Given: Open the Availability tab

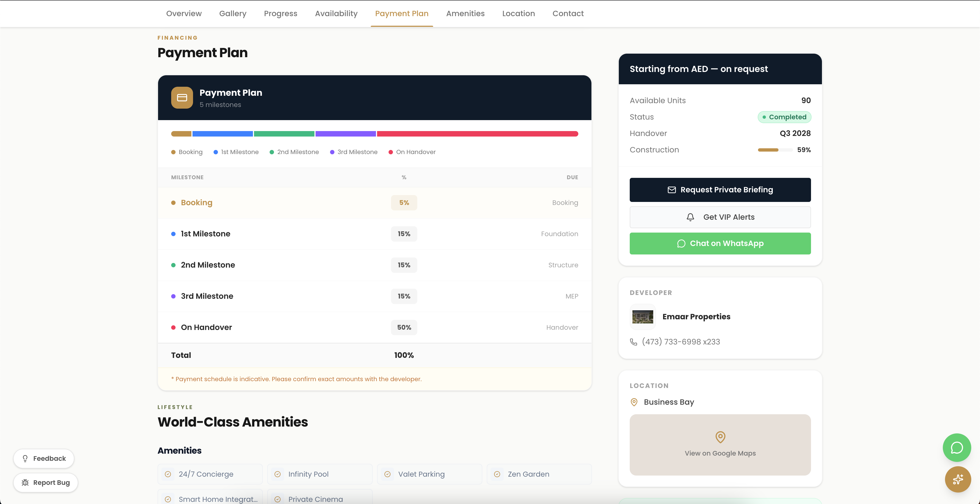Looking at the screenshot, I should [336, 13].
